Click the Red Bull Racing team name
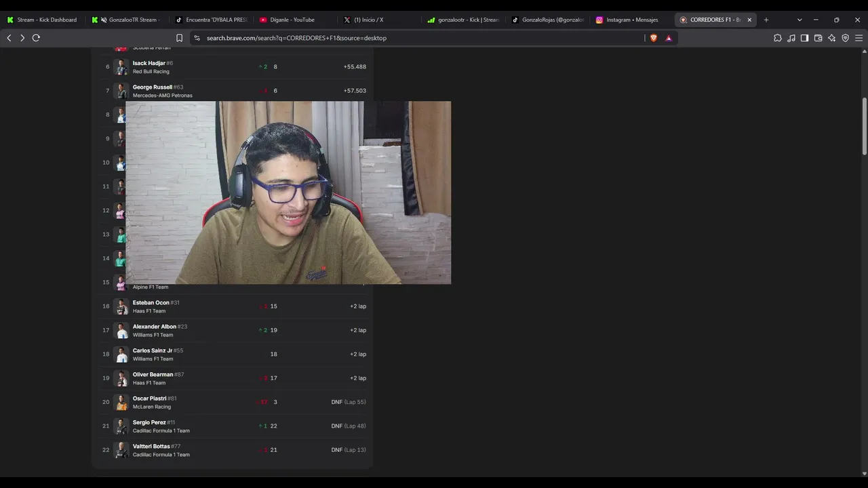 tap(151, 71)
